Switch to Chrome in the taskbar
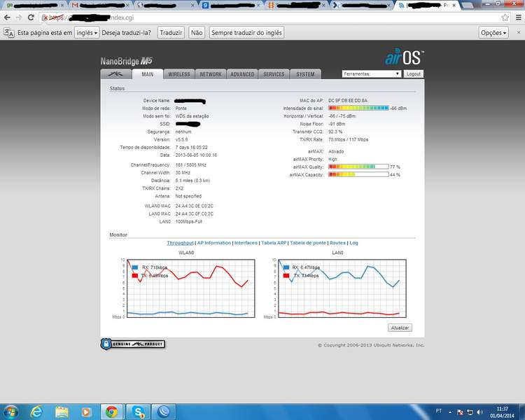The image size is (525, 420). pyautogui.click(x=112, y=412)
